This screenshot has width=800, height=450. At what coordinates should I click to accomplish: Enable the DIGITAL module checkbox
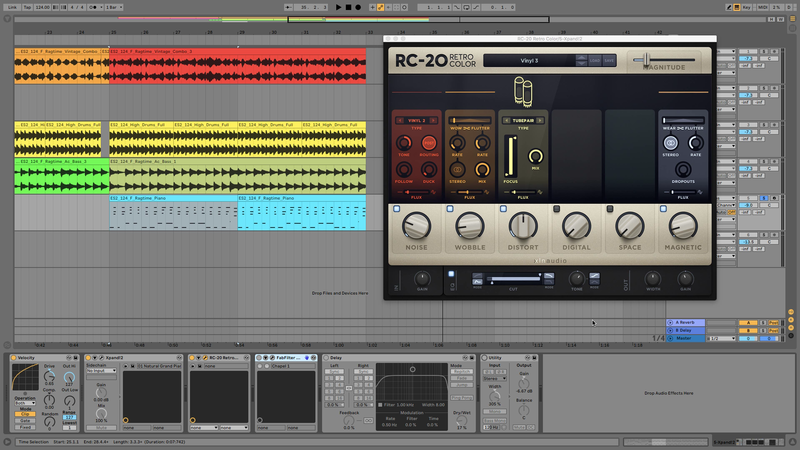pyautogui.click(x=557, y=209)
